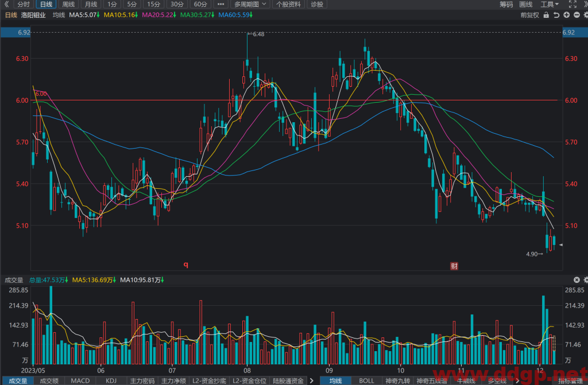
Task: Click the red q marker near July
Action: click(x=185, y=265)
